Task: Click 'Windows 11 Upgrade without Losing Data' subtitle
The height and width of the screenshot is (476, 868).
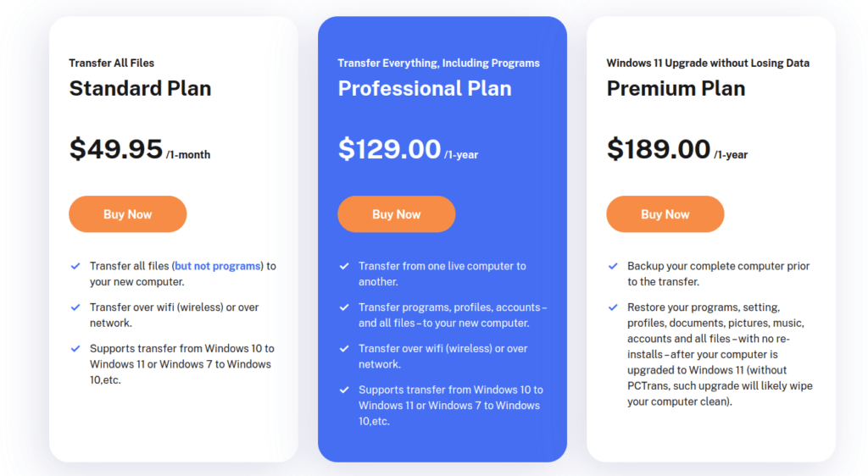Action: 708,63
